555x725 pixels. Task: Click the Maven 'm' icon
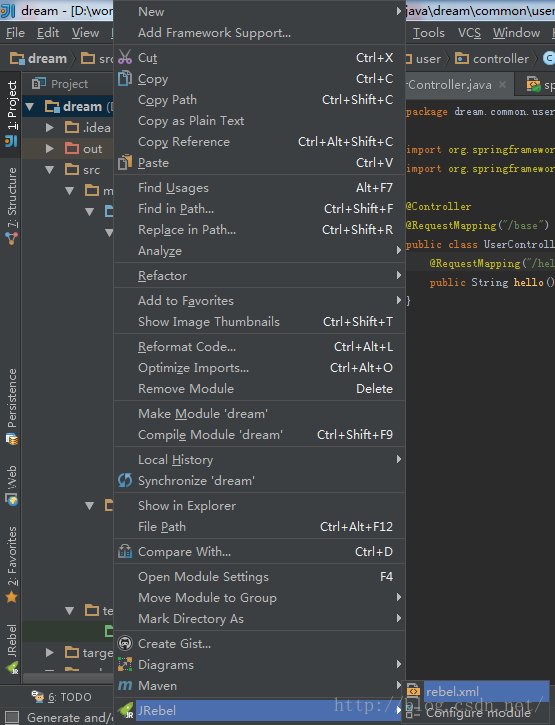[125, 685]
